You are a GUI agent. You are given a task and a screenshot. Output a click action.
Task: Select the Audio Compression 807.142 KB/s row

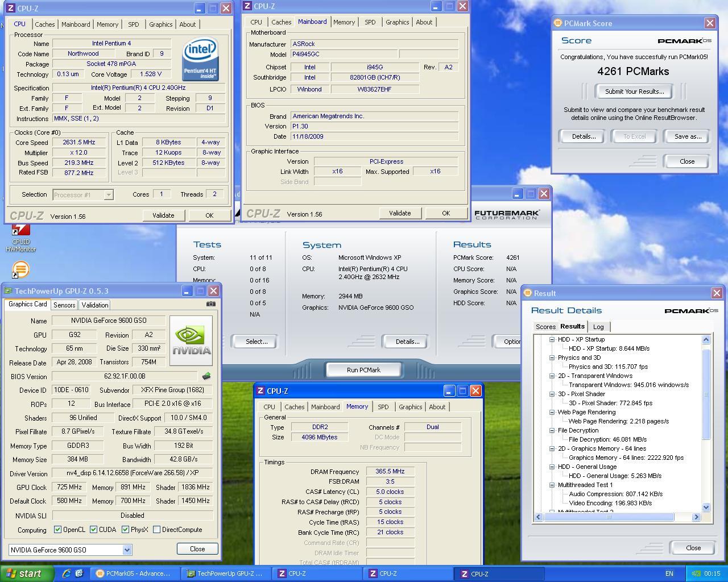615,494
